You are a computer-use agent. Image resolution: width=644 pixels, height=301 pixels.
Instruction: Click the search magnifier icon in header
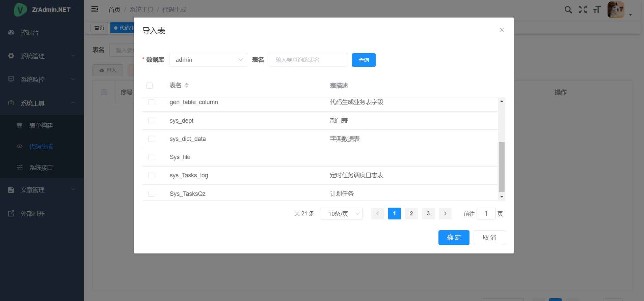(568, 10)
